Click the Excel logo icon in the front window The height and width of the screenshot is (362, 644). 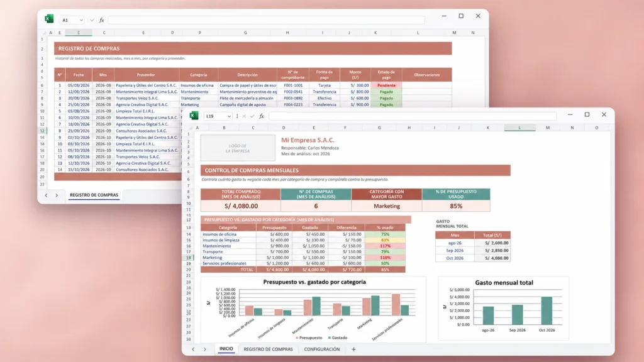[x=194, y=116]
